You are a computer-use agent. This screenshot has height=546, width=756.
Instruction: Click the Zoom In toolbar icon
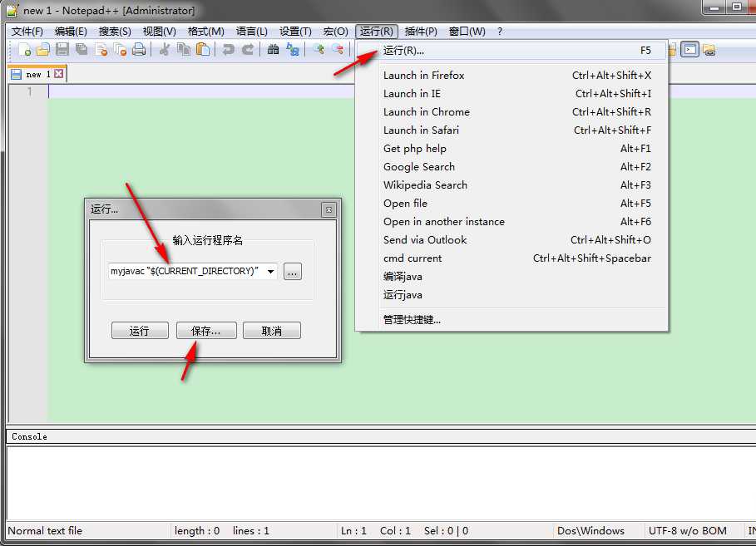point(319,50)
